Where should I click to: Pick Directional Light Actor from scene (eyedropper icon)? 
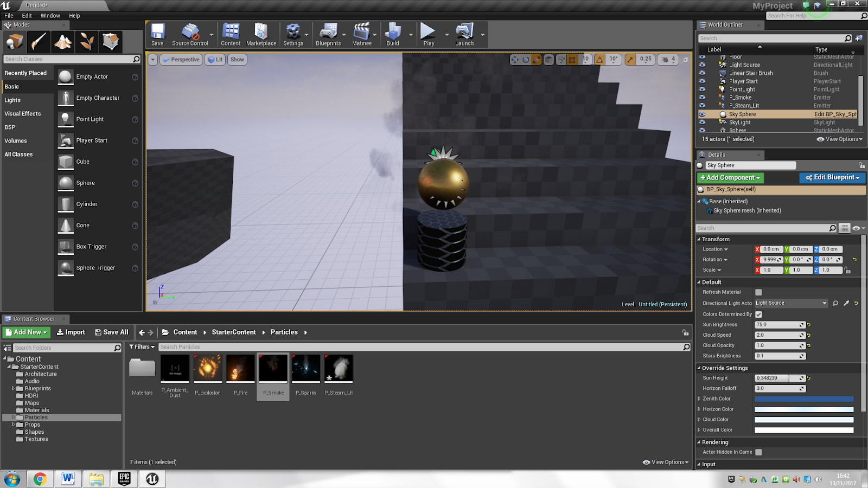[846, 303]
